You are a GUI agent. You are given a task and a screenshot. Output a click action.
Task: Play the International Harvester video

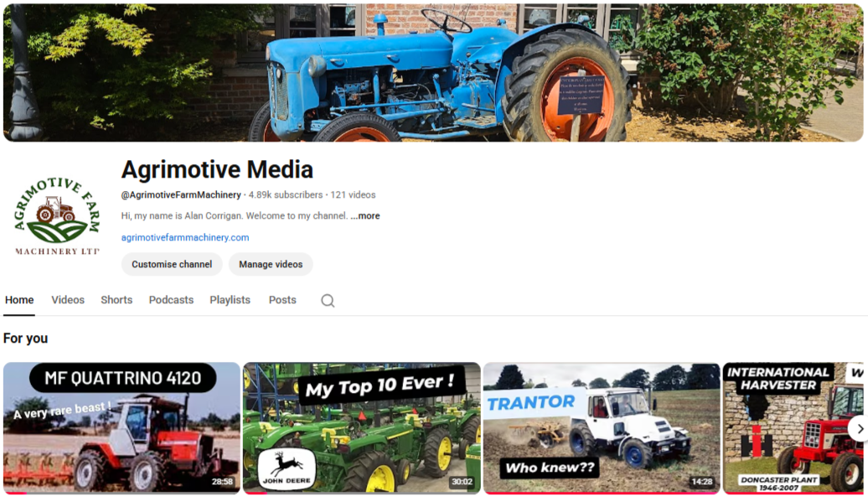[793, 428]
